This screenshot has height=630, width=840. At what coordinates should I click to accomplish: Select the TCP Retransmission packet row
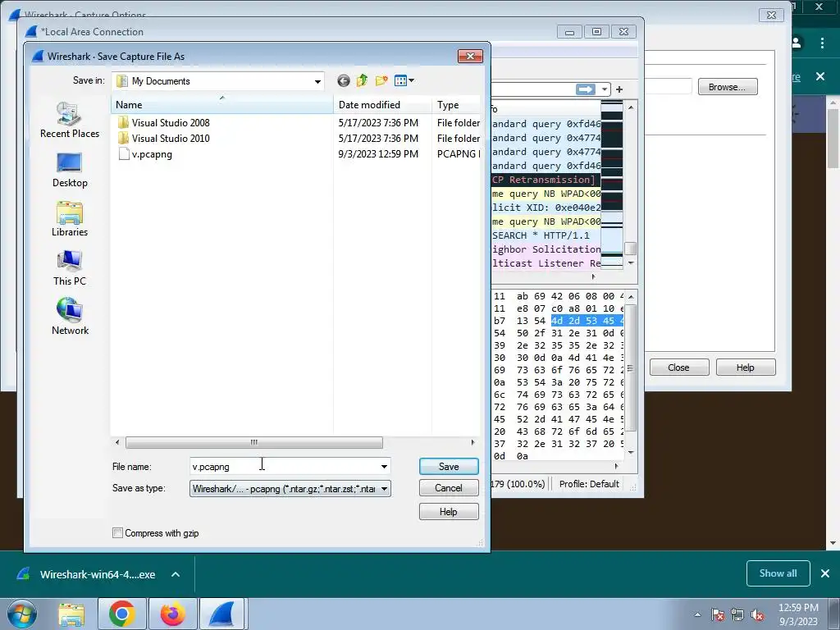pyautogui.click(x=546, y=180)
